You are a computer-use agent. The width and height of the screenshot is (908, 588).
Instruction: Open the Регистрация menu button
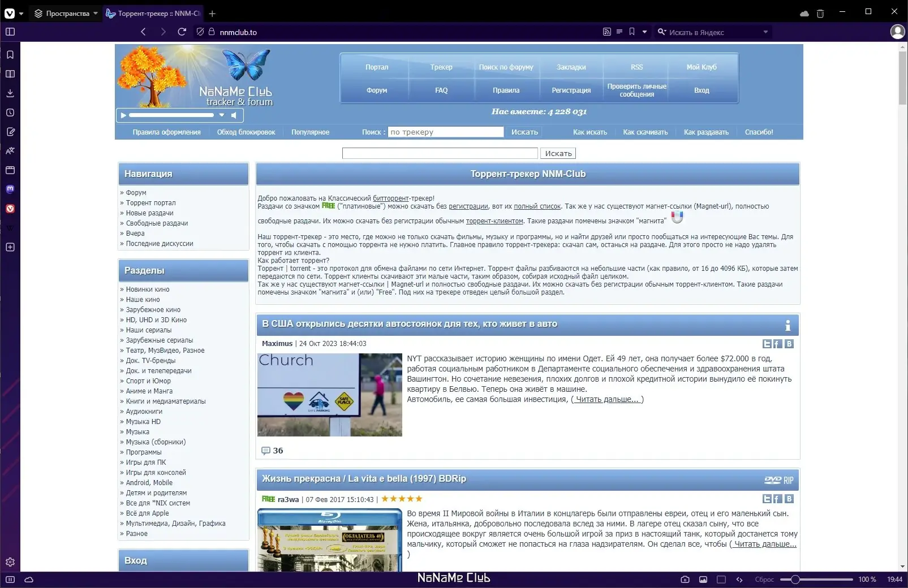click(x=571, y=90)
